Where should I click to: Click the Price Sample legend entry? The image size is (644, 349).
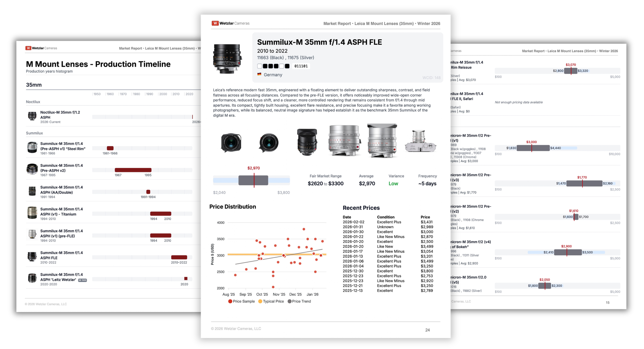pos(241,301)
